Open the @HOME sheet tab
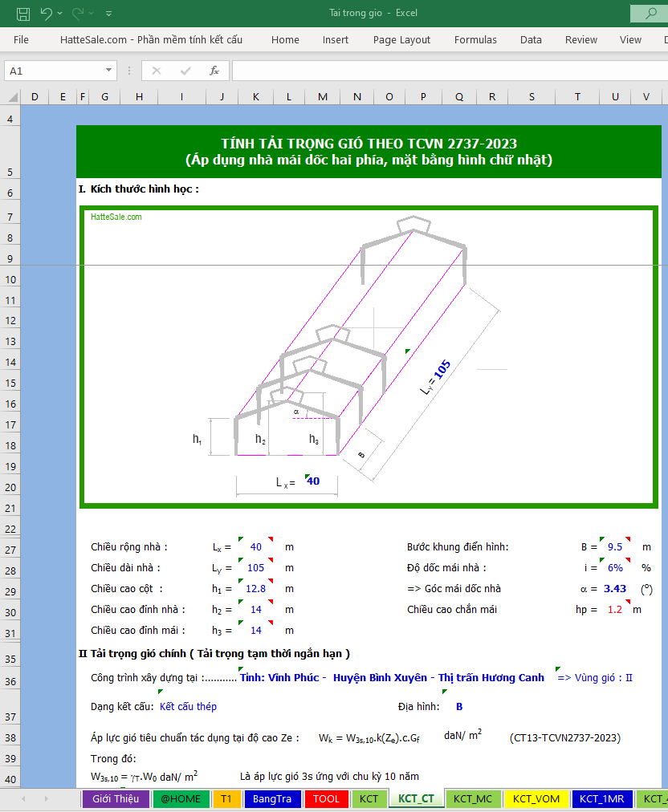Viewport: 668px width, 812px height. 181,799
